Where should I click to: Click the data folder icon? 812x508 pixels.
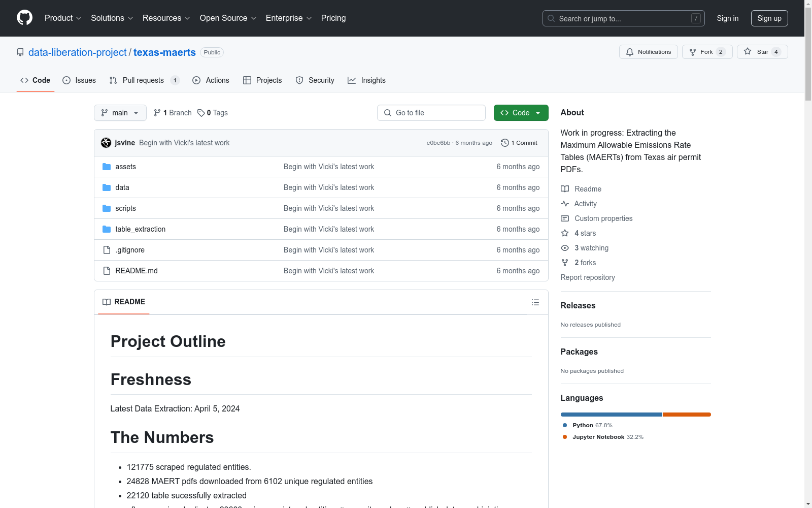(107, 187)
